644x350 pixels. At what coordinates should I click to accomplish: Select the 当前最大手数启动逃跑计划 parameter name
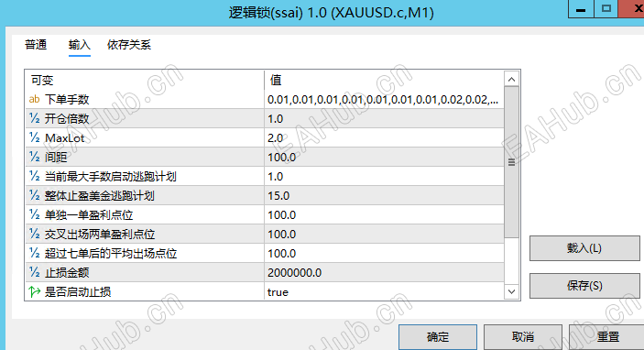click(x=111, y=176)
